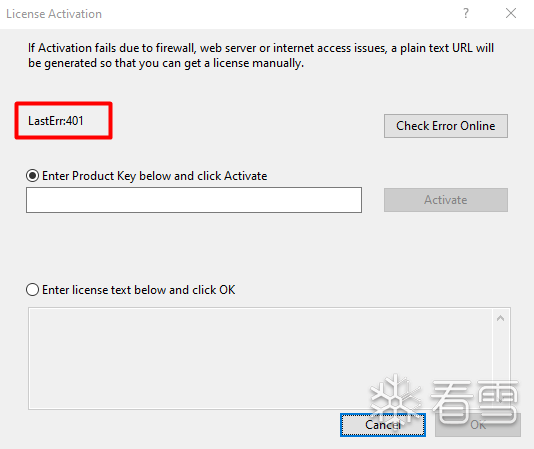
Task: Click the Check Error Online button
Action: pyautogui.click(x=446, y=126)
